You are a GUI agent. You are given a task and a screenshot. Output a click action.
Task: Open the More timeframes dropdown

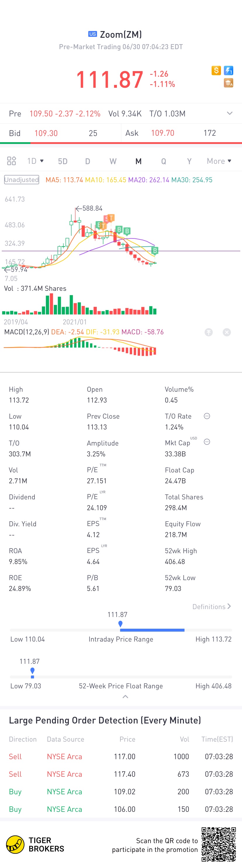point(219,161)
